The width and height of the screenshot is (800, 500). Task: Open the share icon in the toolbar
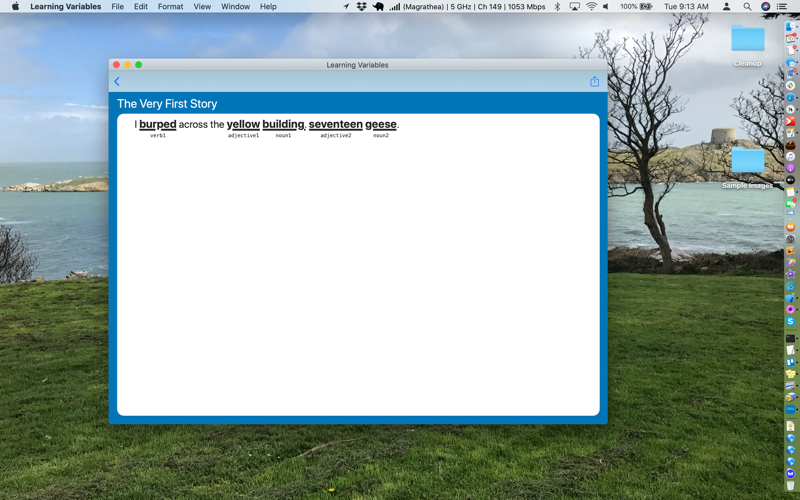(594, 82)
